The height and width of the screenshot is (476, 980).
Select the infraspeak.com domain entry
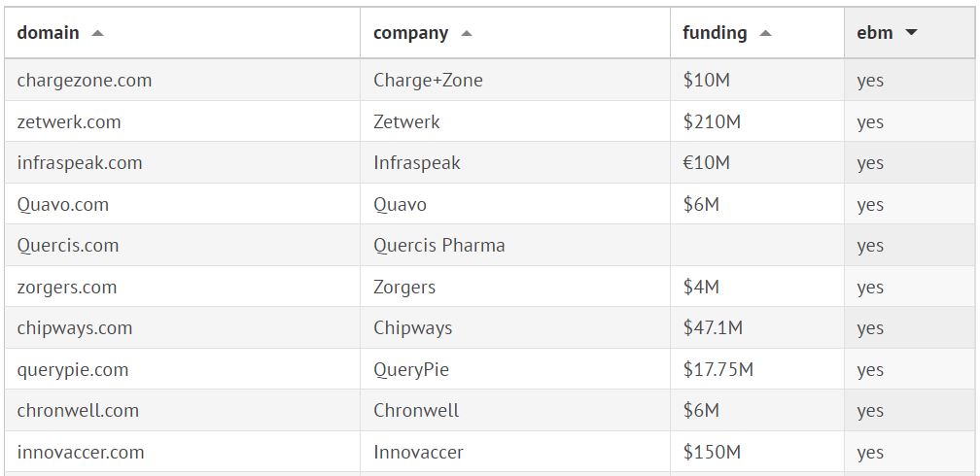tap(80, 163)
